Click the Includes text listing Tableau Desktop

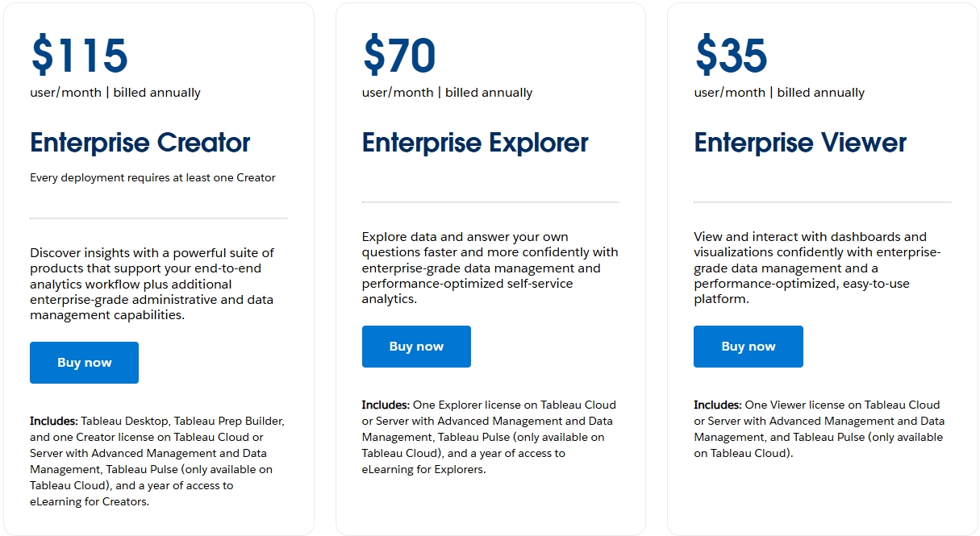click(x=156, y=461)
